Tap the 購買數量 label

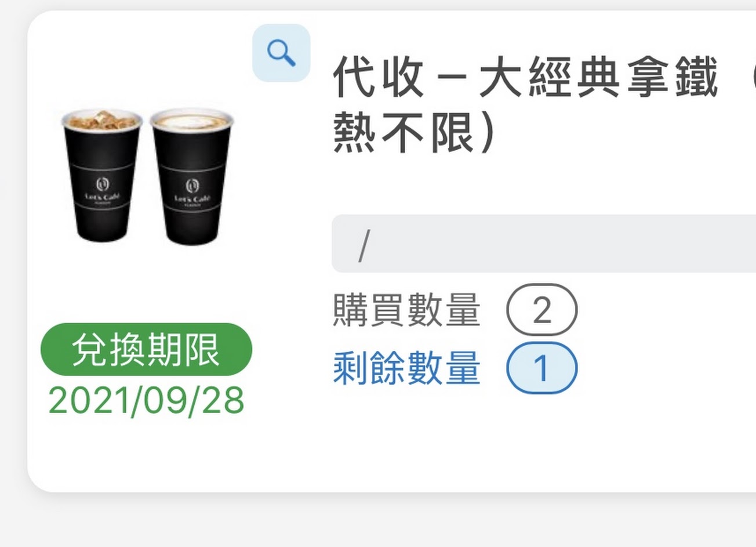(407, 310)
